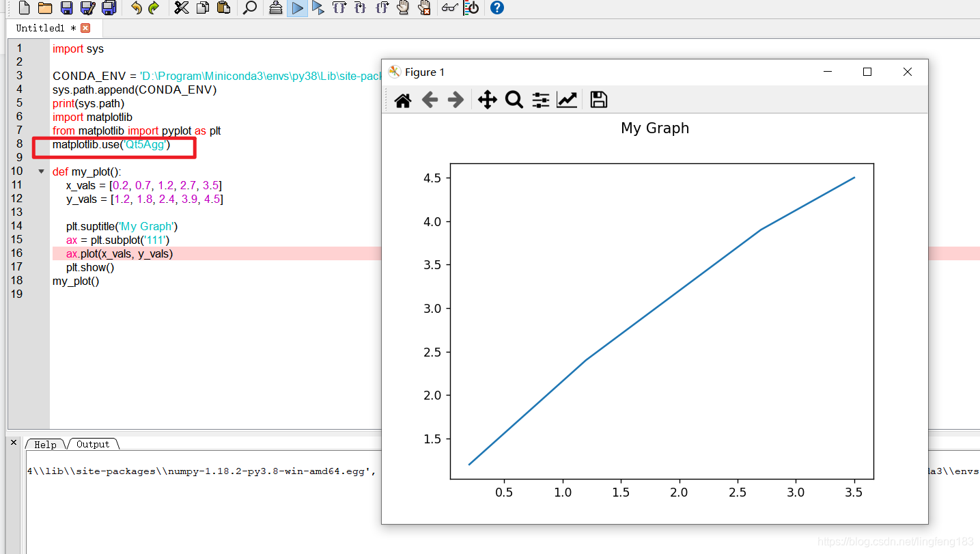Redo the last undone edit
980x554 pixels.
154,8
